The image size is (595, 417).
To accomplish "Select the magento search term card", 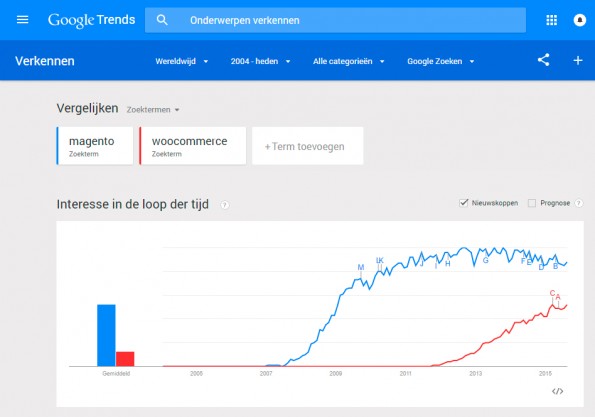I will [95, 146].
